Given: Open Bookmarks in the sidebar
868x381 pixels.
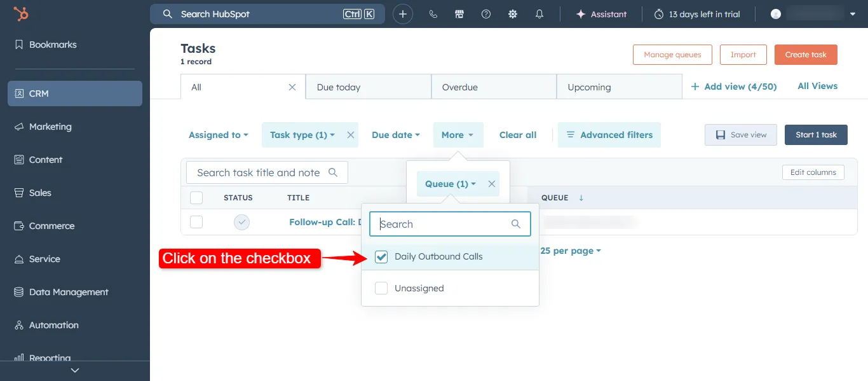Looking at the screenshot, I should coord(75,45).
